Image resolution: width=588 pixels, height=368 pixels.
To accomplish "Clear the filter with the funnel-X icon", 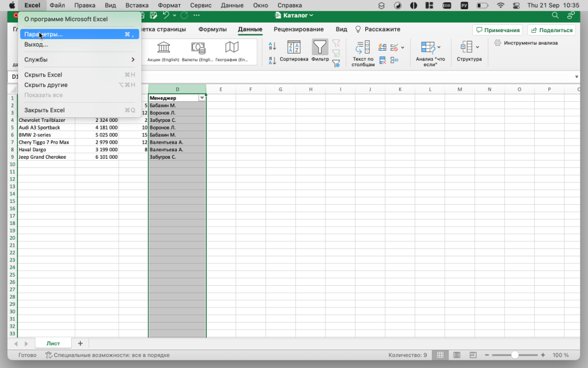I will pos(336,44).
